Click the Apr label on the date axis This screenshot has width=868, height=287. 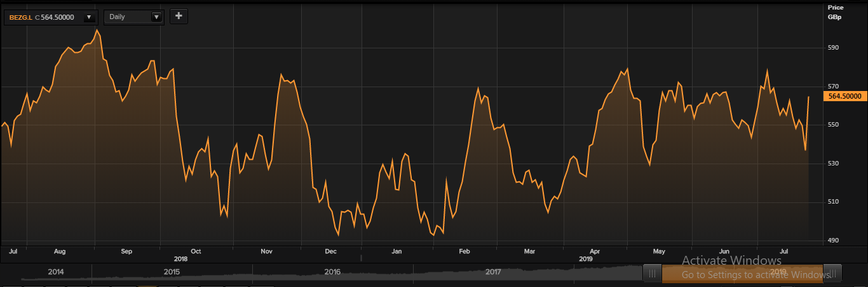pyautogui.click(x=595, y=251)
